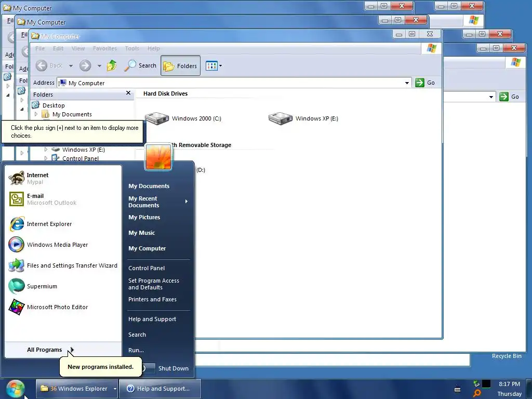Image resolution: width=532 pixels, height=399 pixels.
Task: Open Windows XP (E:) drive icon
Action: click(303, 118)
